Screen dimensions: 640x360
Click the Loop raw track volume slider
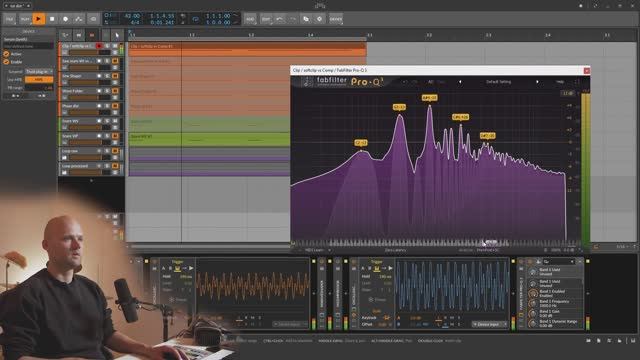pos(90,158)
